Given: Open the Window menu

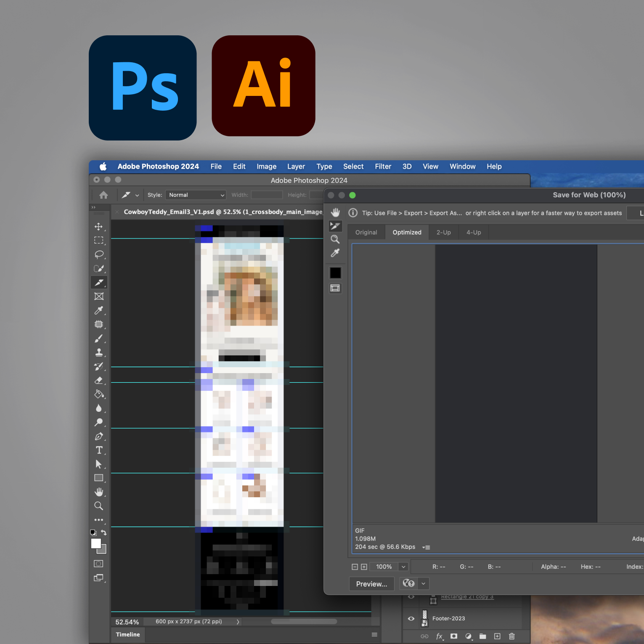Looking at the screenshot, I should tap(463, 167).
